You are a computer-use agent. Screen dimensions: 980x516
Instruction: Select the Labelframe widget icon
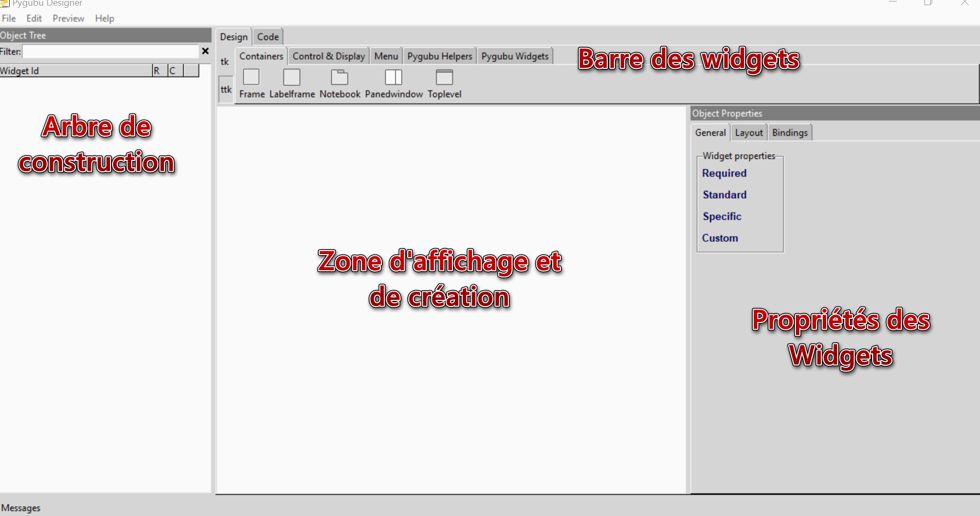[x=292, y=77]
